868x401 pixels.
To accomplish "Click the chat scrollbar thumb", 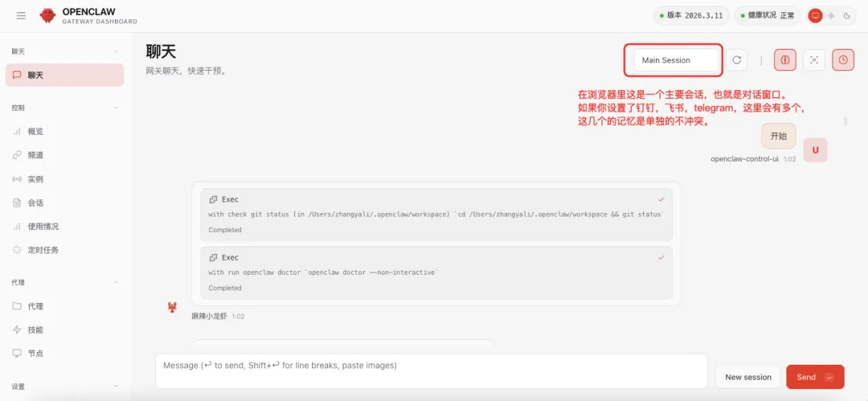I will point(845,121).
